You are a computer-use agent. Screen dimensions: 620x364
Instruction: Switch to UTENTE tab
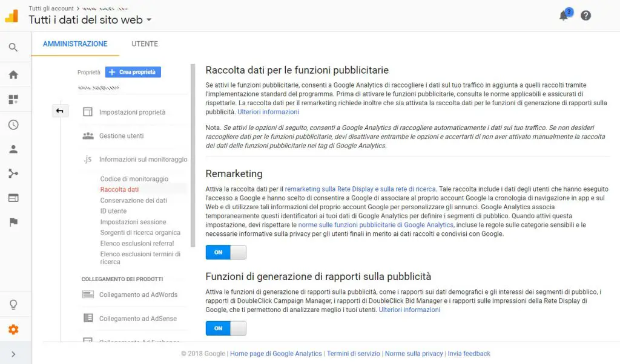(145, 44)
